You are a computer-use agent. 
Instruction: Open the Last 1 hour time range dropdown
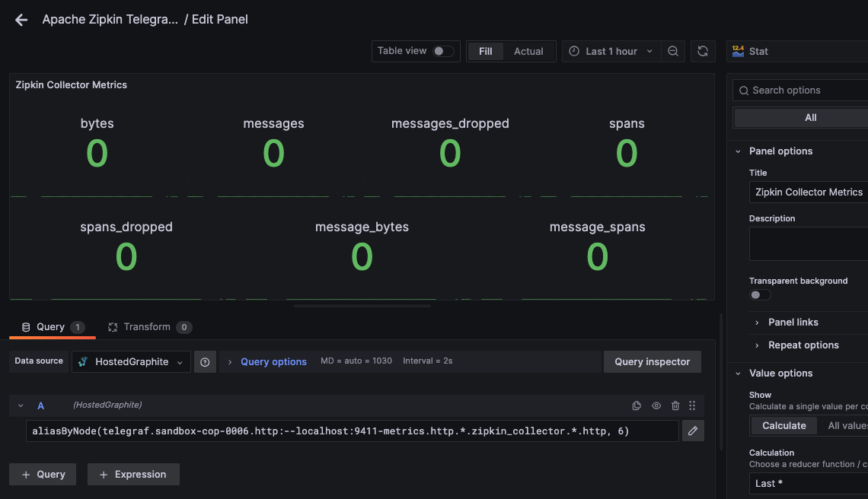point(611,52)
